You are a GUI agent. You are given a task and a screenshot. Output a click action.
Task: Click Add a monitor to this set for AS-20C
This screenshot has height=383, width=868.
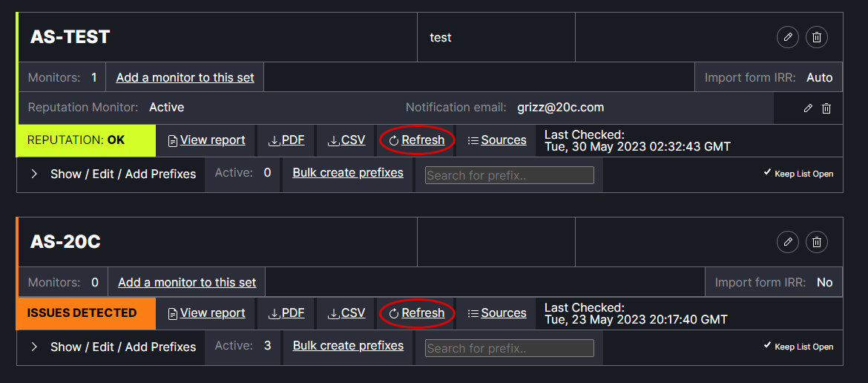pos(186,283)
